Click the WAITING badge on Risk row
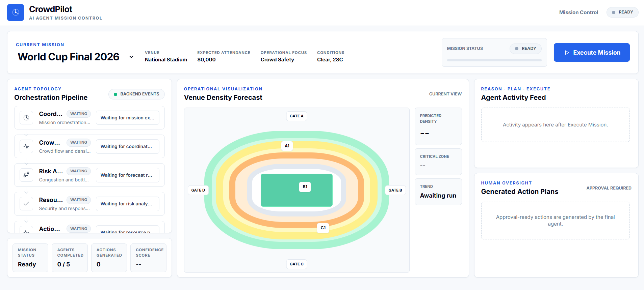Viewport: 644px width, 290px height. tap(79, 171)
